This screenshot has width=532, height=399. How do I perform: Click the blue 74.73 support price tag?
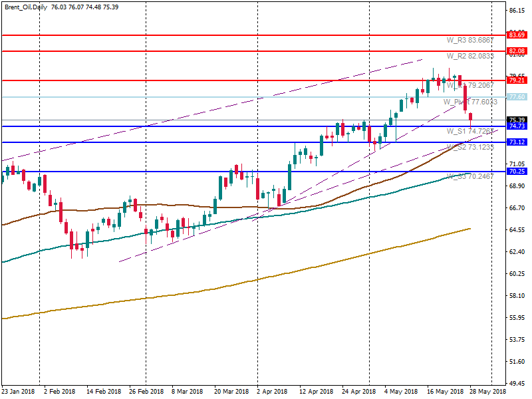517,126
